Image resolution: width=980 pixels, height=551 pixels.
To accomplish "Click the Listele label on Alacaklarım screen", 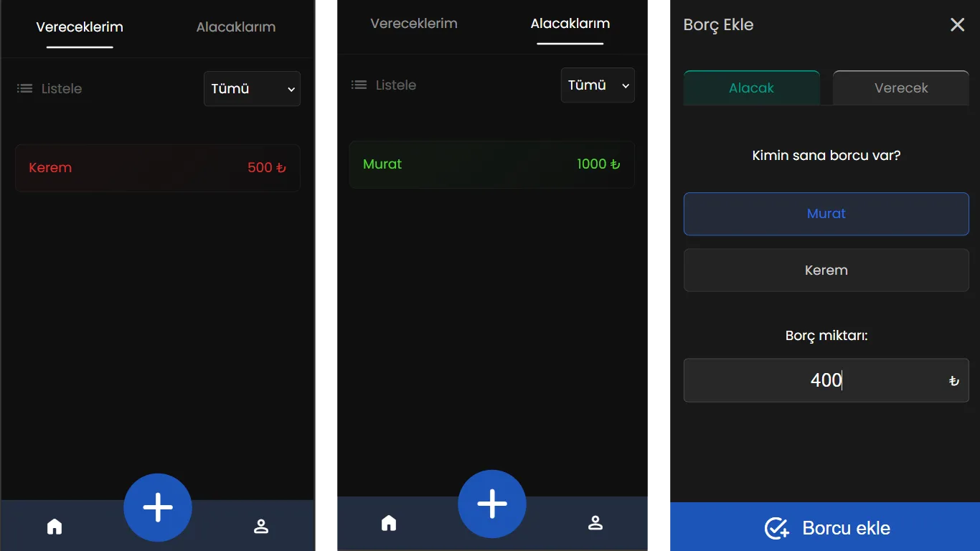I will (396, 85).
